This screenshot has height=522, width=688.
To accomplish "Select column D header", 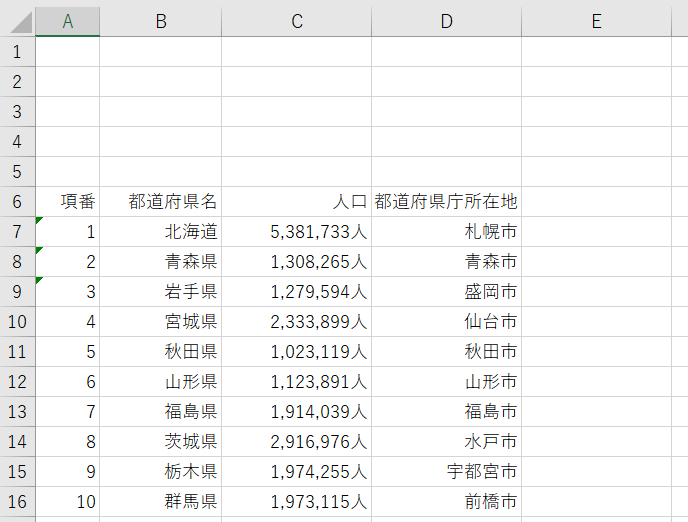I will 446,21.
